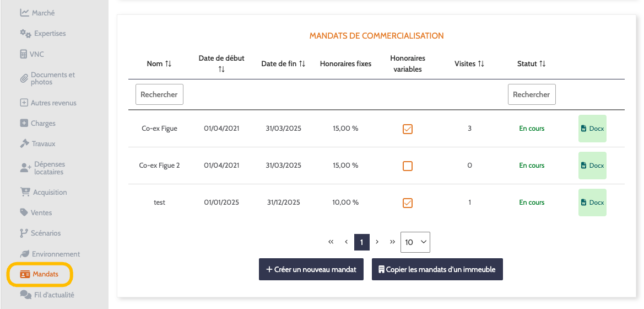Open Scénarios in the sidebar

46,233
